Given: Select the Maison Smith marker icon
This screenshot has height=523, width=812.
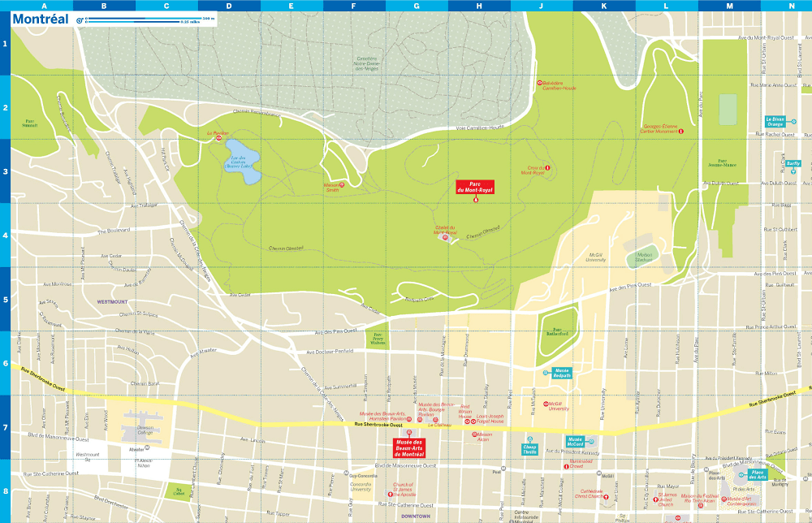Looking at the screenshot, I should click(x=342, y=185).
